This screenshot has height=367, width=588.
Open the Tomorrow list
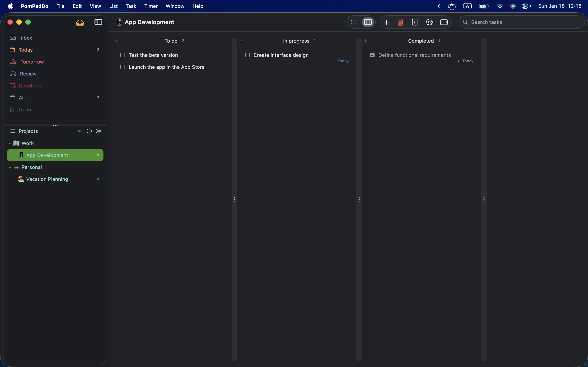(32, 62)
